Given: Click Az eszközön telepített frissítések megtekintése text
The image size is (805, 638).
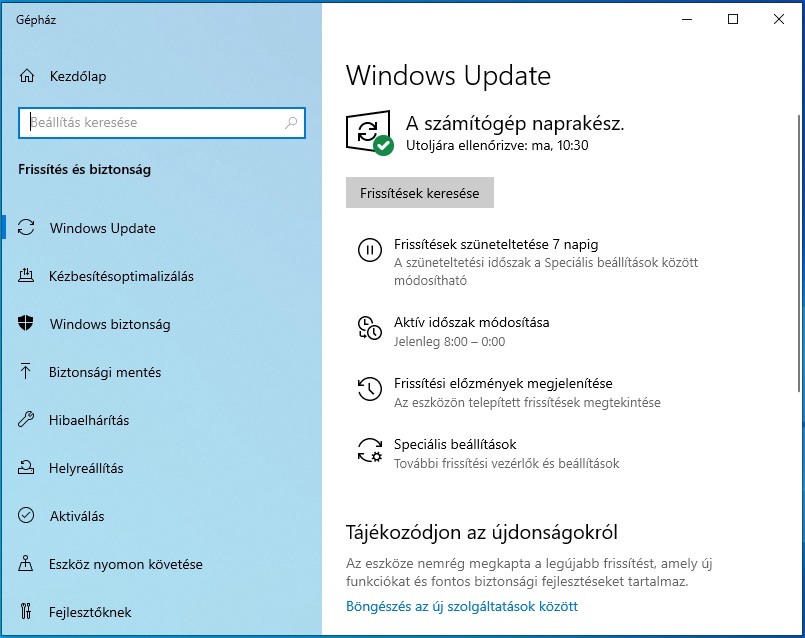Looking at the screenshot, I should coord(527,402).
